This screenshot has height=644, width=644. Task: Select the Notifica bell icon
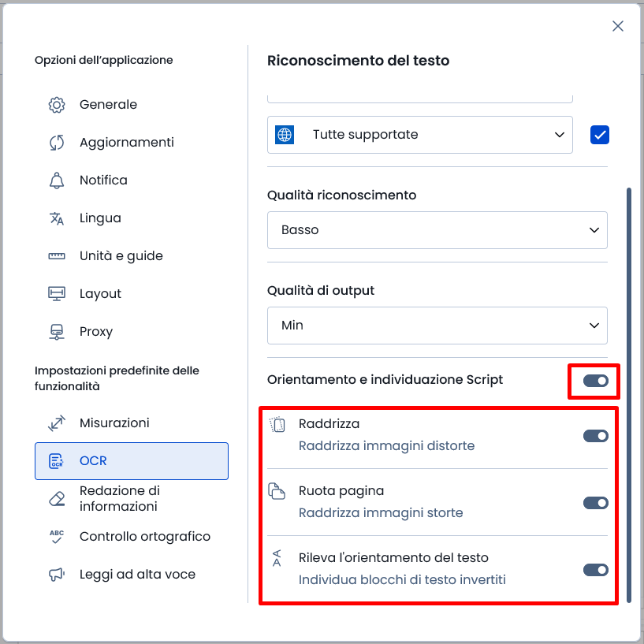pos(57,181)
